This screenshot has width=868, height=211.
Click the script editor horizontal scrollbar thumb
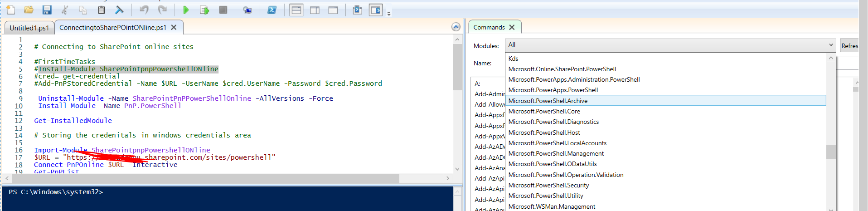205,178
